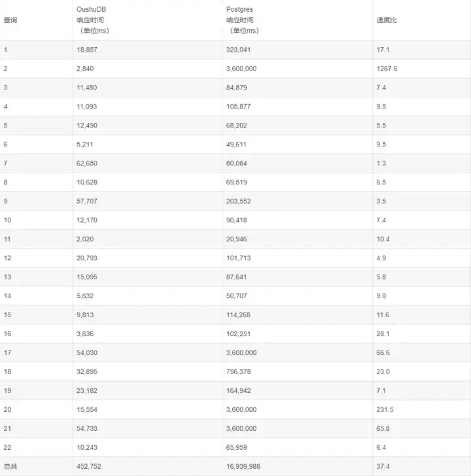Select the 速度比 column header
This screenshot has height=476, width=471.
tap(386, 20)
